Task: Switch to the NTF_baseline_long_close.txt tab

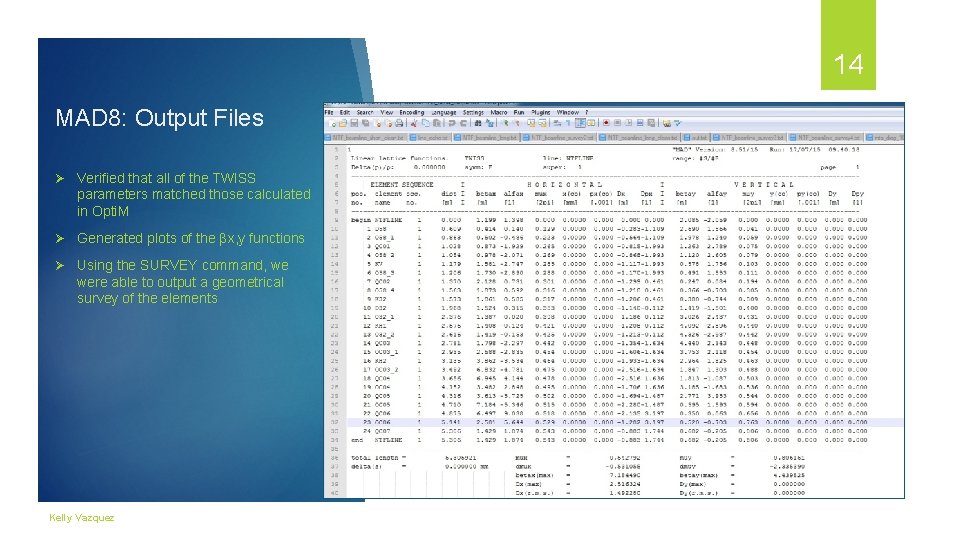Action: tap(639, 138)
